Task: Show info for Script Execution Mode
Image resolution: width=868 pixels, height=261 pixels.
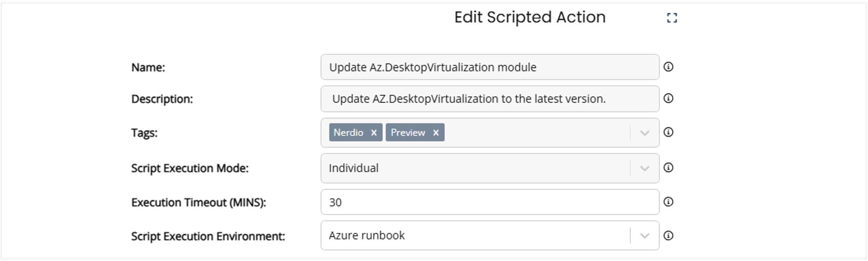Action: pos(668,168)
